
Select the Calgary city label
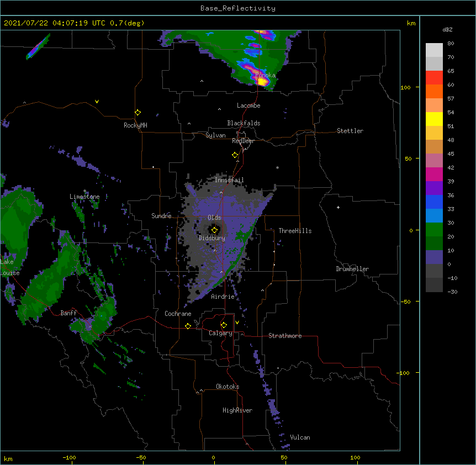click(220, 333)
